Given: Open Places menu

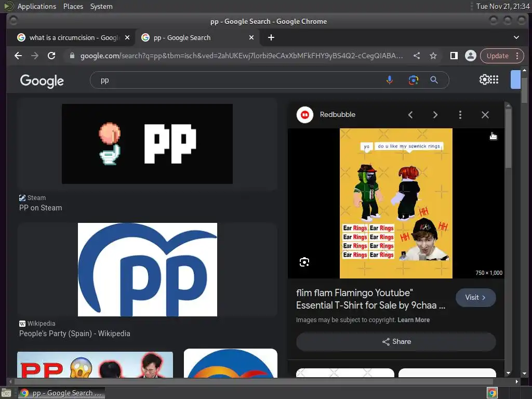Looking at the screenshot, I should click(73, 6).
